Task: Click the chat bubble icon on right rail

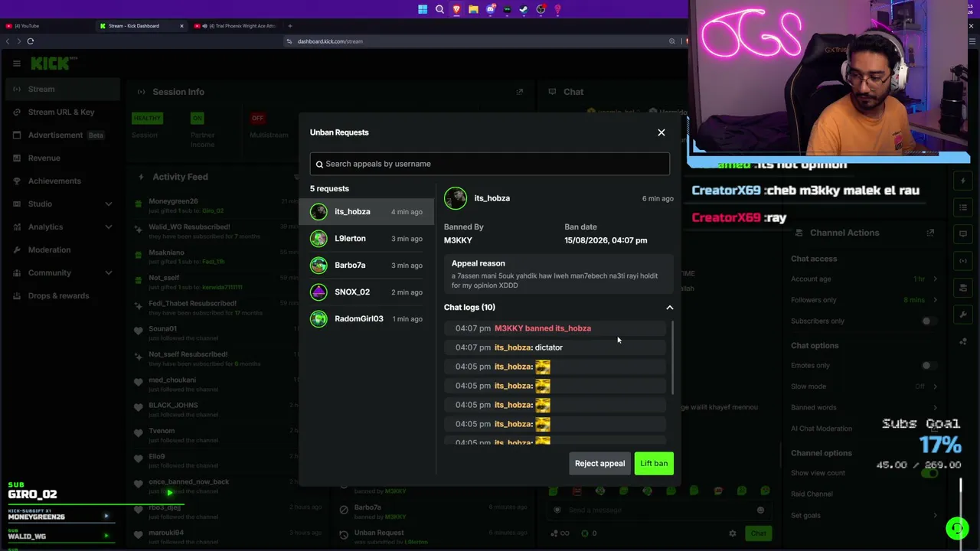Action: pyautogui.click(x=963, y=233)
